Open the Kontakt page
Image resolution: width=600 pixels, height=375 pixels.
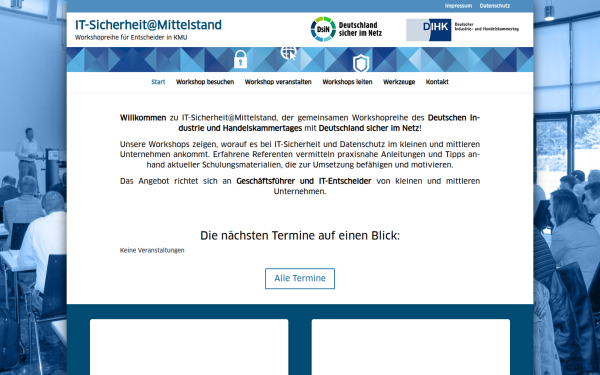437,82
